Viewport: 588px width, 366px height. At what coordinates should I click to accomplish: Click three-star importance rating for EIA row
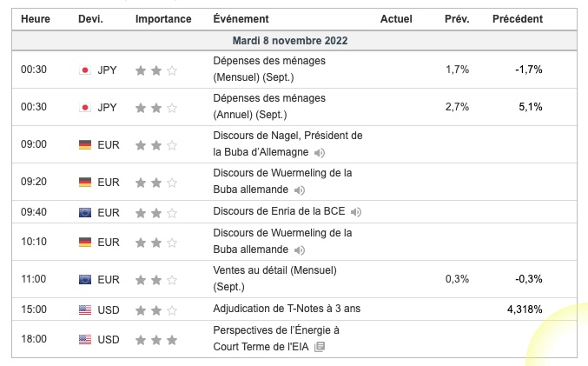click(x=156, y=340)
